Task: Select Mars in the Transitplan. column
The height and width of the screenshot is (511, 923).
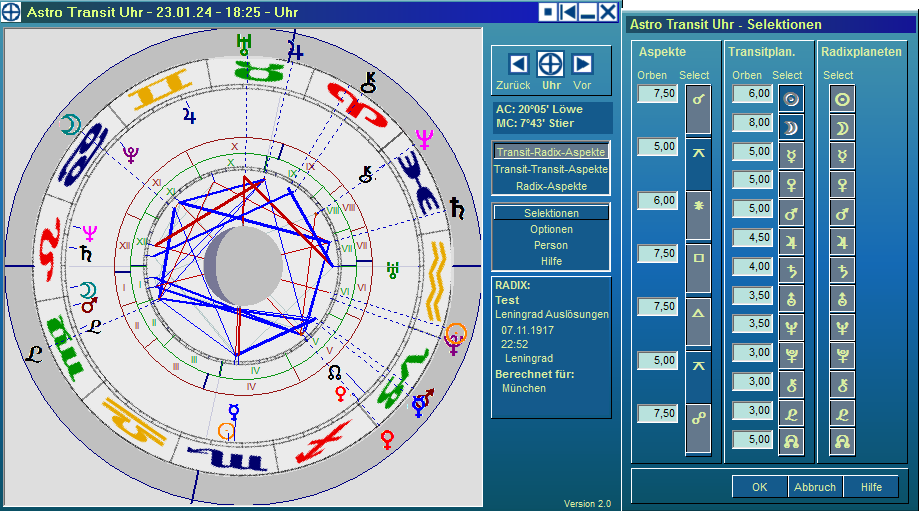Action: click(x=791, y=214)
